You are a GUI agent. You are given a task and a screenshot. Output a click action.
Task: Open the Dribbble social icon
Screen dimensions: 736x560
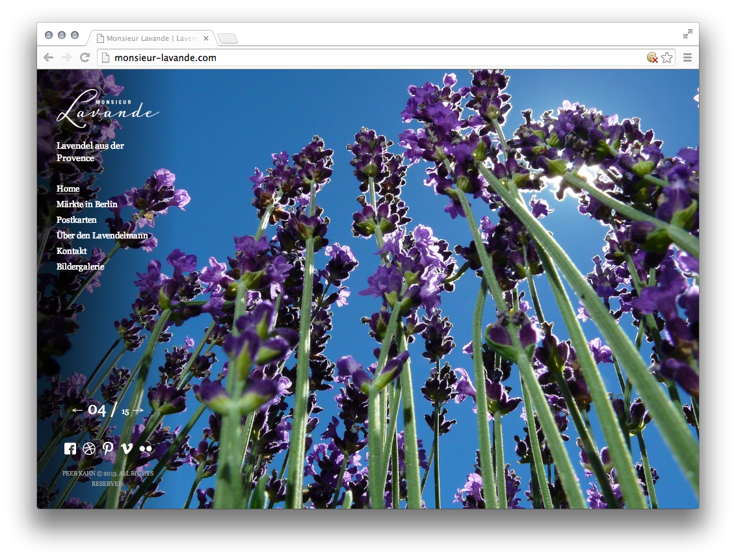(x=89, y=448)
